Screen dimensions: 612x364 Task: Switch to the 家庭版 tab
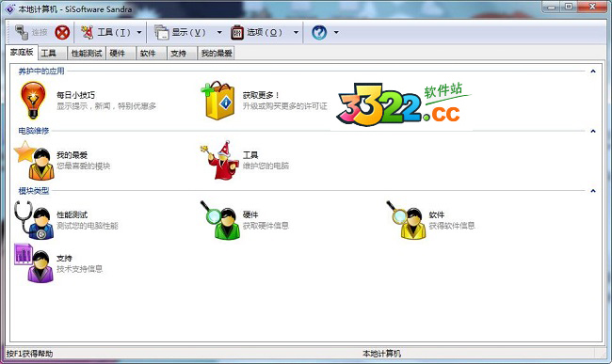pos(22,53)
